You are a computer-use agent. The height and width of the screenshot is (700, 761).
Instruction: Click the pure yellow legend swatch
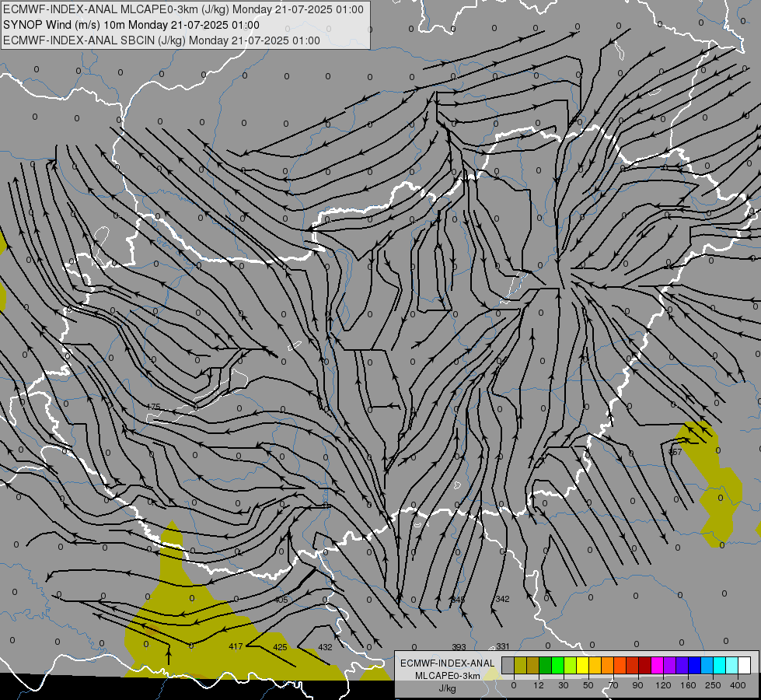click(x=582, y=665)
